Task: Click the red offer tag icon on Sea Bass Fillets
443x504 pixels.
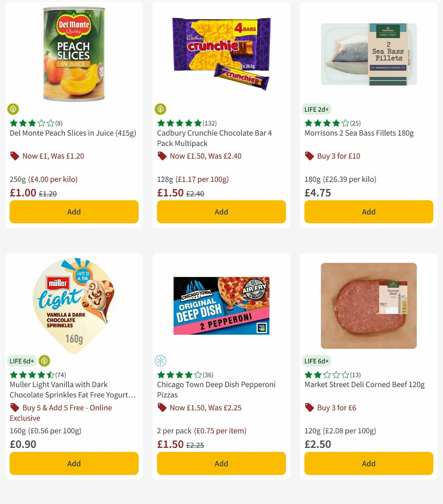Action: [309, 156]
